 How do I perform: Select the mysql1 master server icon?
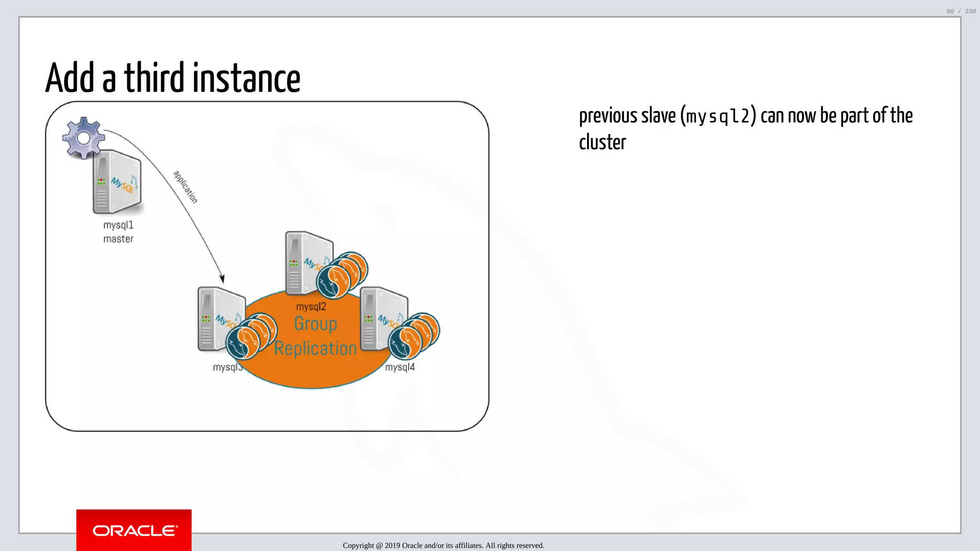tap(118, 182)
